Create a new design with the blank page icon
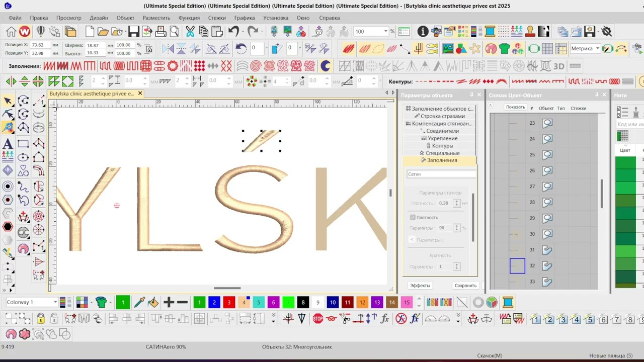This screenshot has height=362, width=644. coord(90,32)
